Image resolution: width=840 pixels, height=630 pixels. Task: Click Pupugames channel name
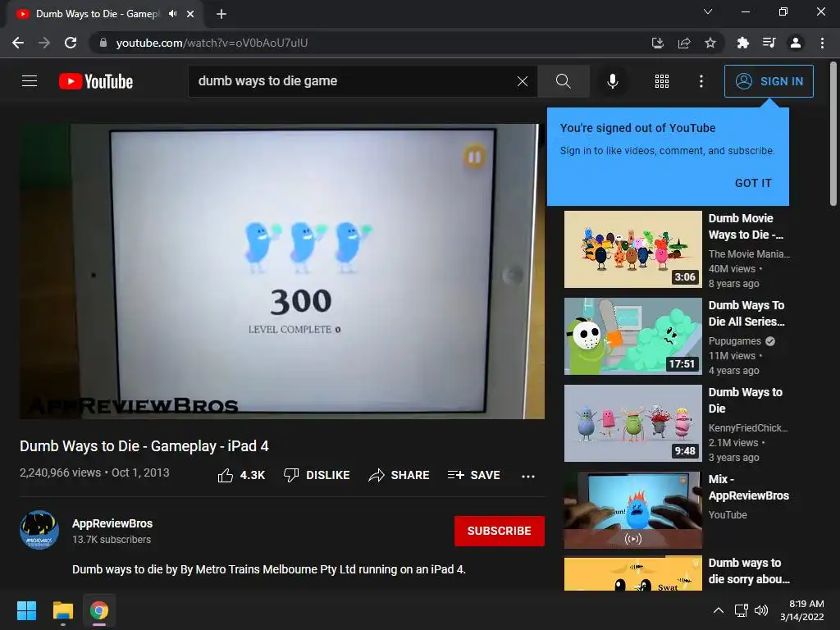(x=734, y=341)
